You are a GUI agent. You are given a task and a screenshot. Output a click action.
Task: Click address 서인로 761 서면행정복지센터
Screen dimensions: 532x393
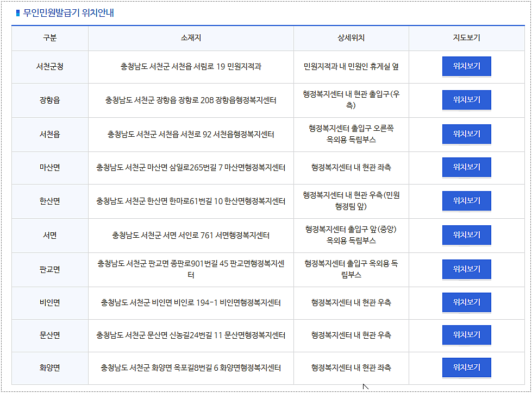click(x=191, y=236)
